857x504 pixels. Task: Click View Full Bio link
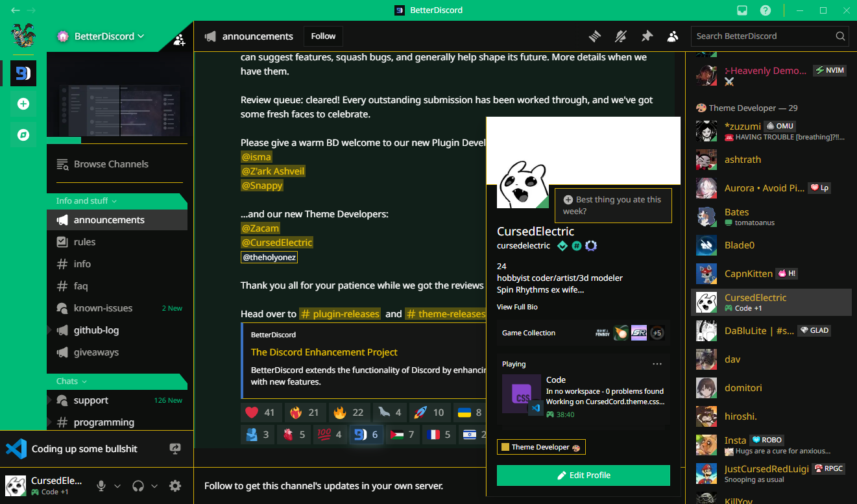coord(517,307)
